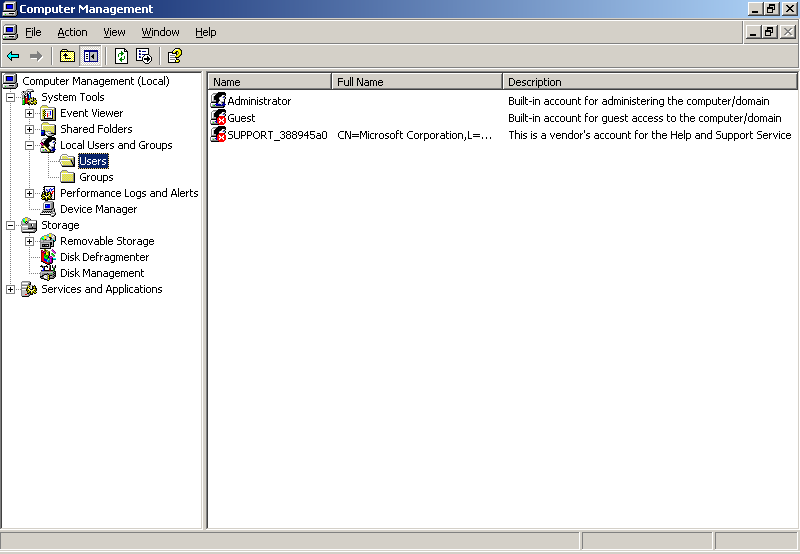Viewport: 800px width, 554px height.
Task: Click the Help toolbar icon
Action: pos(175,56)
